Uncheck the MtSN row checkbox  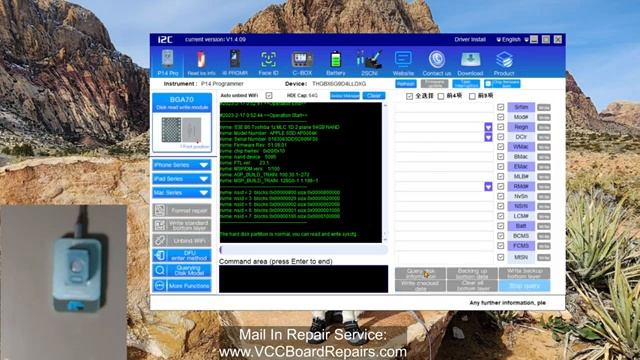pos(500,257)
